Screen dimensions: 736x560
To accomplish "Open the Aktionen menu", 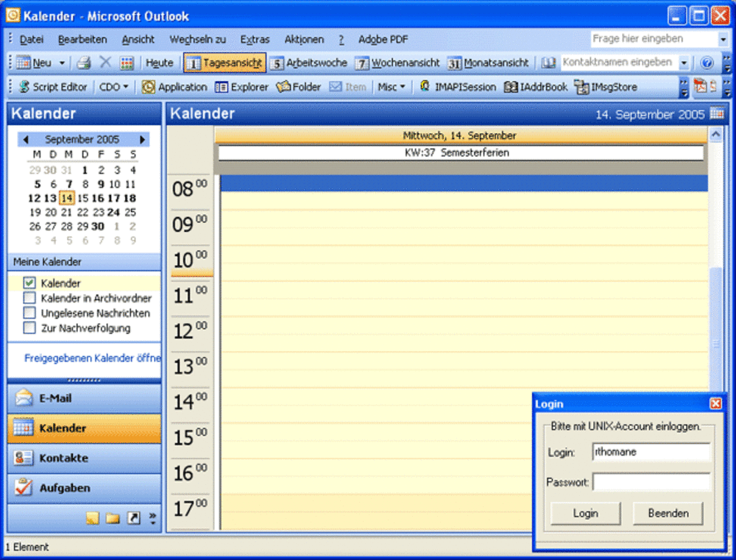I will [x=304, y=40].
